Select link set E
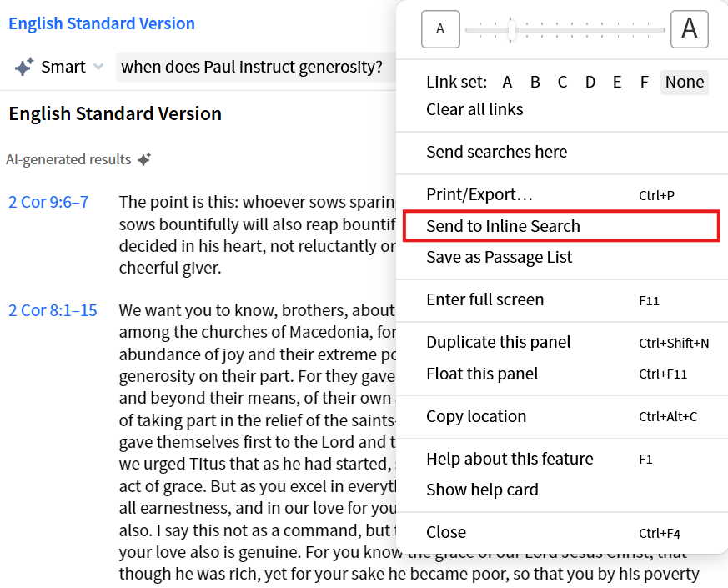This screenshot has height=588, width=728. (617, 83)
